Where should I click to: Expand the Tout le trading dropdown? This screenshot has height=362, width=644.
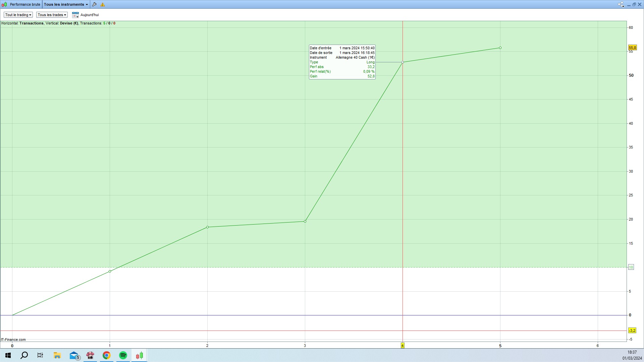point(18,15)
